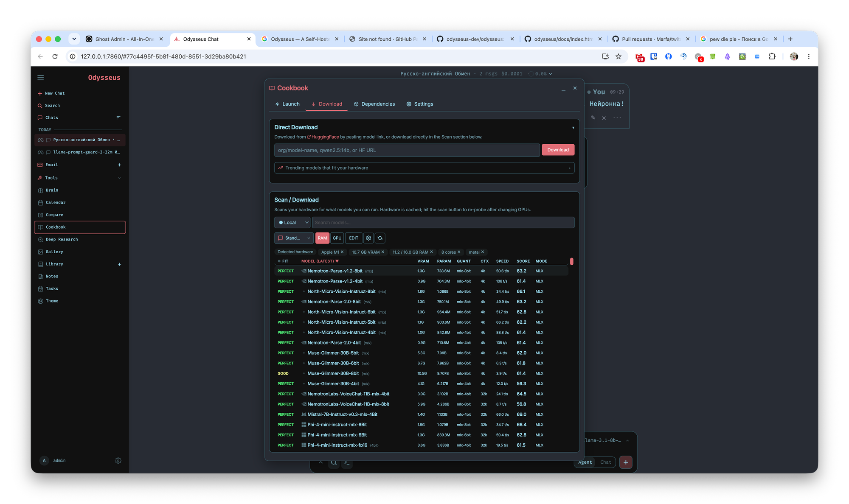849x504 pixels.
Task: Sort the table by SCORE column
Action: [523, 261]
